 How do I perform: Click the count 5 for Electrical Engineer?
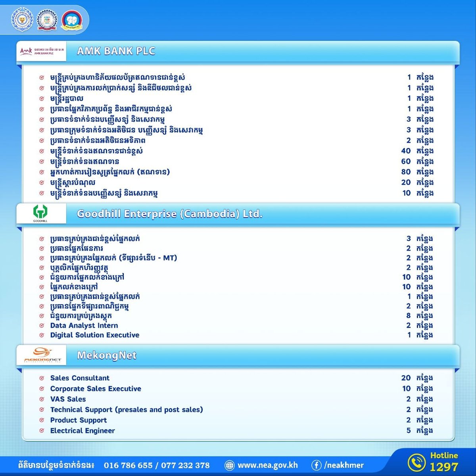point(409,431)
